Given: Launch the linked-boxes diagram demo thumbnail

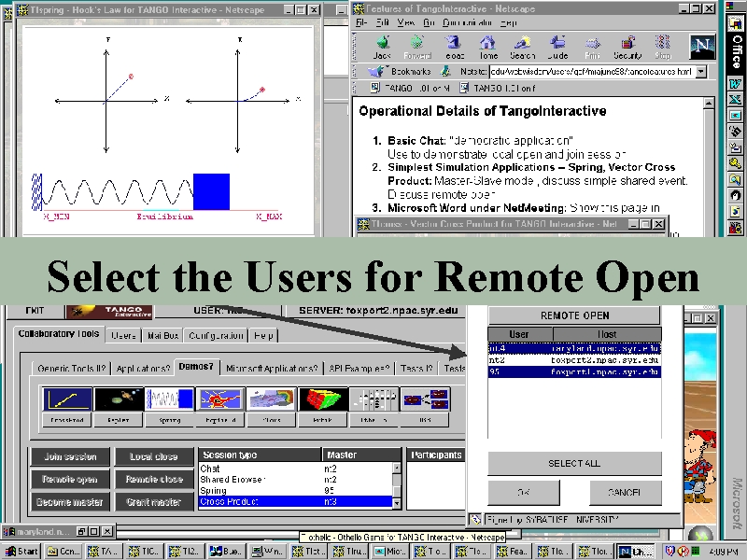Looking at the screenshot, I should [425, 399].
